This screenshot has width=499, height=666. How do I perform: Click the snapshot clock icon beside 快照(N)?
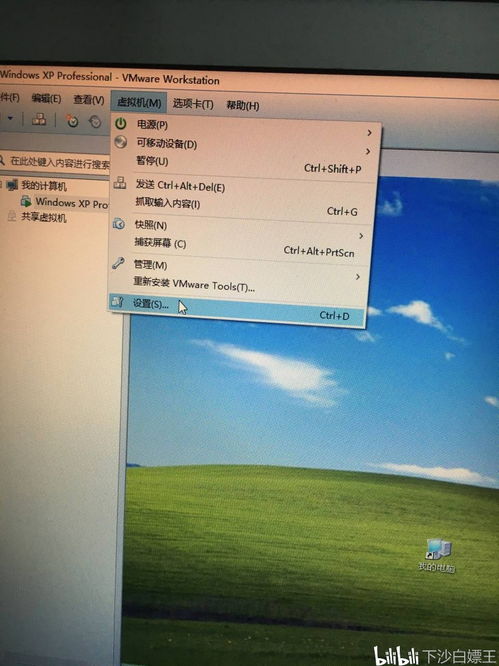click(x=118, y=223)
